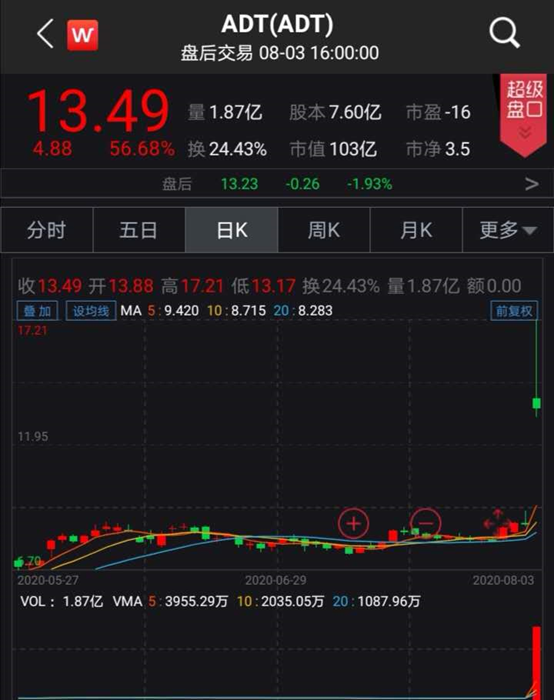Tap the MA 5: 9.420 label
554x700 pixels.
(x=173, y=311)
